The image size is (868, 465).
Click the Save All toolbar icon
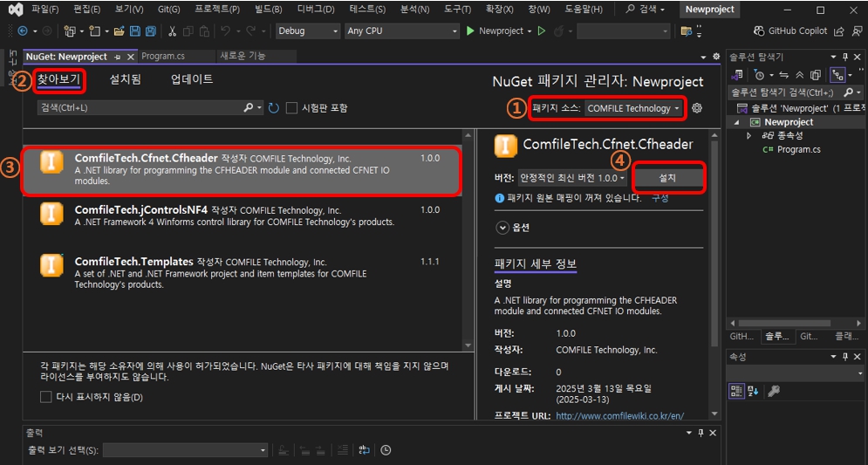[x=151, y=31]
